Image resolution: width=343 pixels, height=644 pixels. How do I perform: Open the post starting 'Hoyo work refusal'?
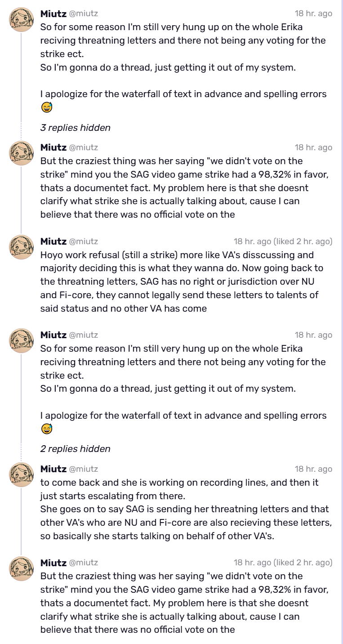pos(186,282)
